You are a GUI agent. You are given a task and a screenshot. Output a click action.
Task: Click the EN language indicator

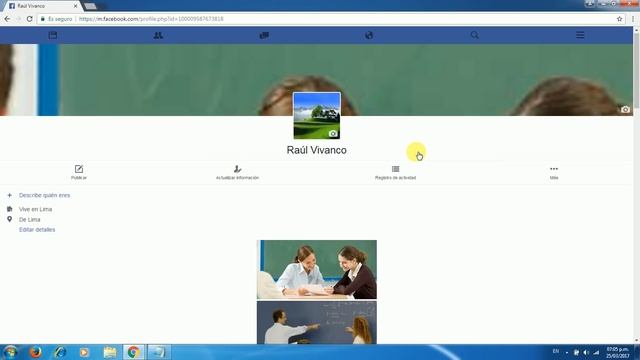(556, 351)
